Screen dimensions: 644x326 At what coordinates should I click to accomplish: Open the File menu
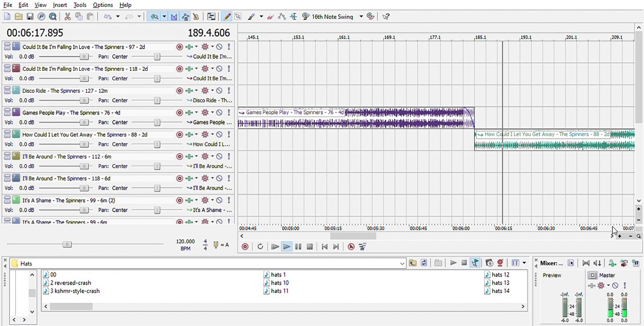pos(8,5)
